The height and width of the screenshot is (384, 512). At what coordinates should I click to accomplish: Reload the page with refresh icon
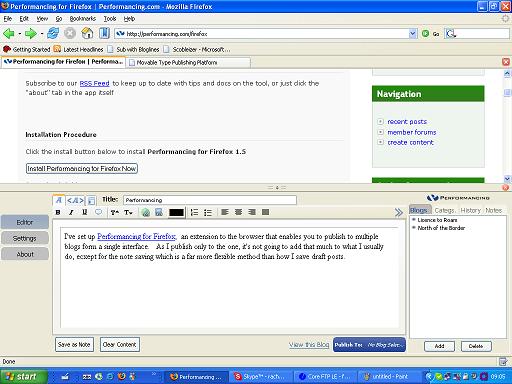coord(53,33)
